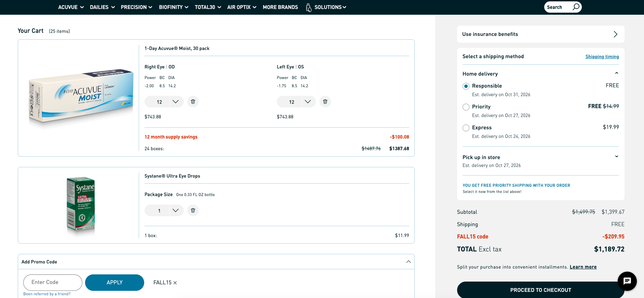Open the DAILIES menu
Viewport: 644px width, 298px height.
point(102,7)
